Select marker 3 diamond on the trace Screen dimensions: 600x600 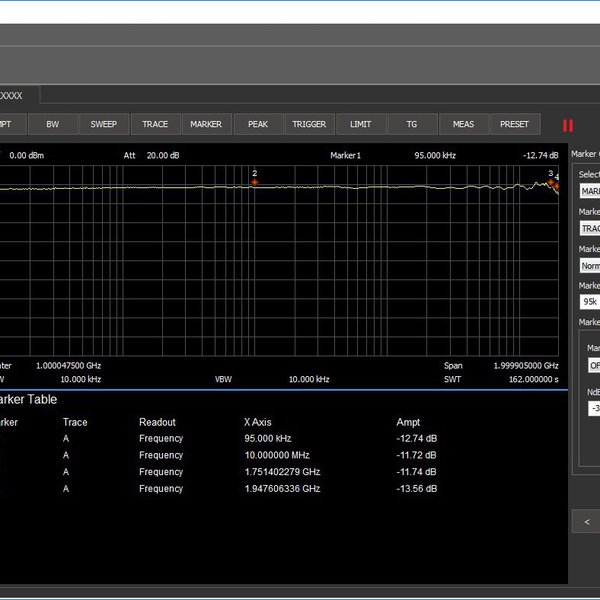550,182
